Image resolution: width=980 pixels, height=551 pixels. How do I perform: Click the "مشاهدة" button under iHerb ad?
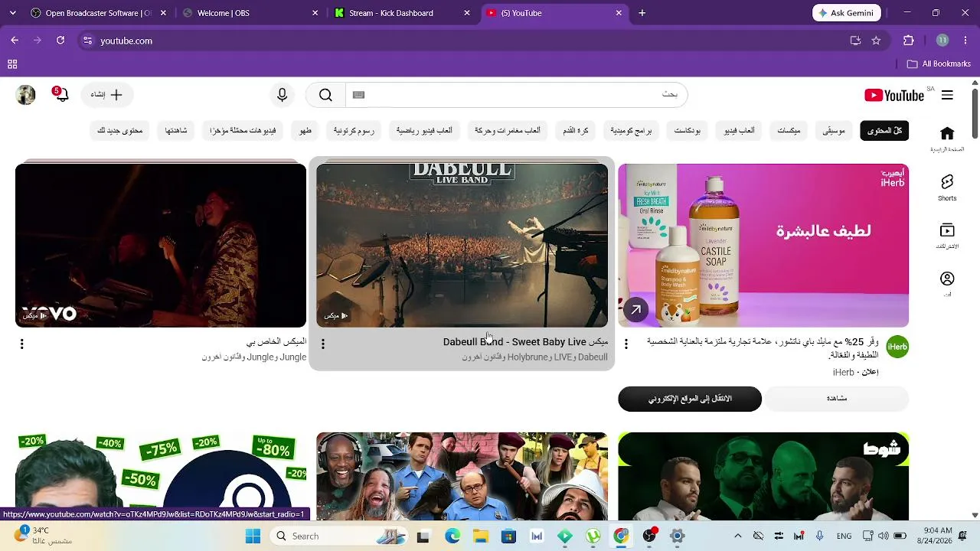pyautogui.click(x=837, y=399)
